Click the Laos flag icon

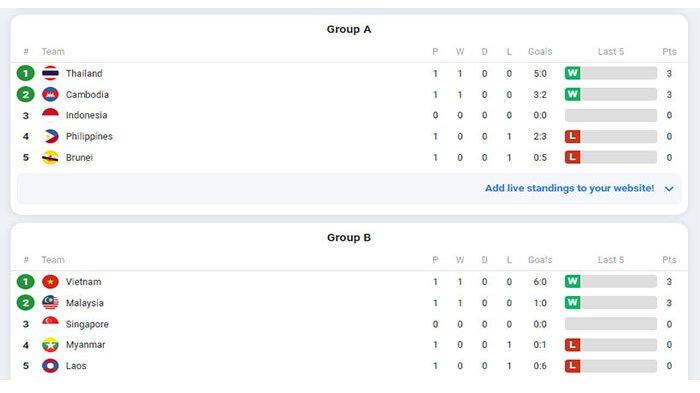tap(50, 366)
